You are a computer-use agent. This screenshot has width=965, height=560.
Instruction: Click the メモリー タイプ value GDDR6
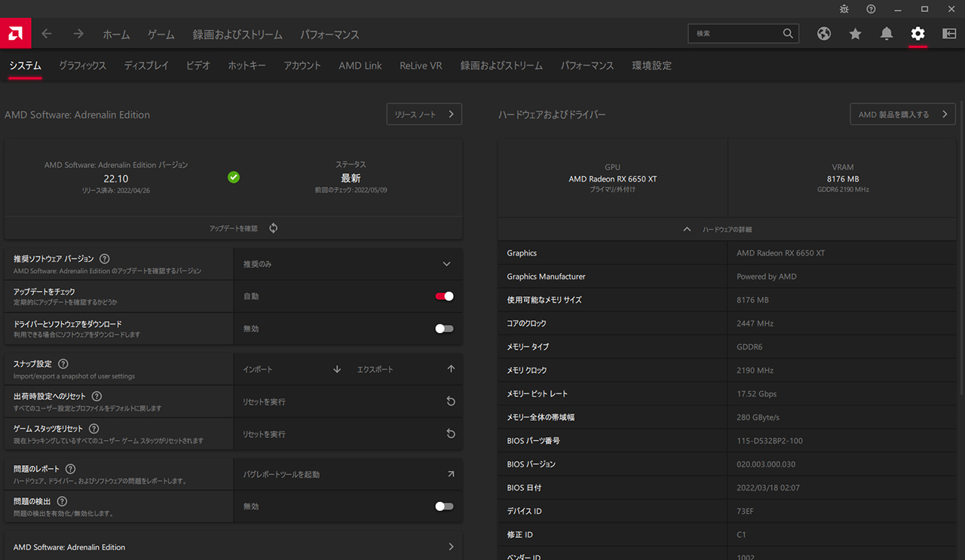[x=749, y=347]
